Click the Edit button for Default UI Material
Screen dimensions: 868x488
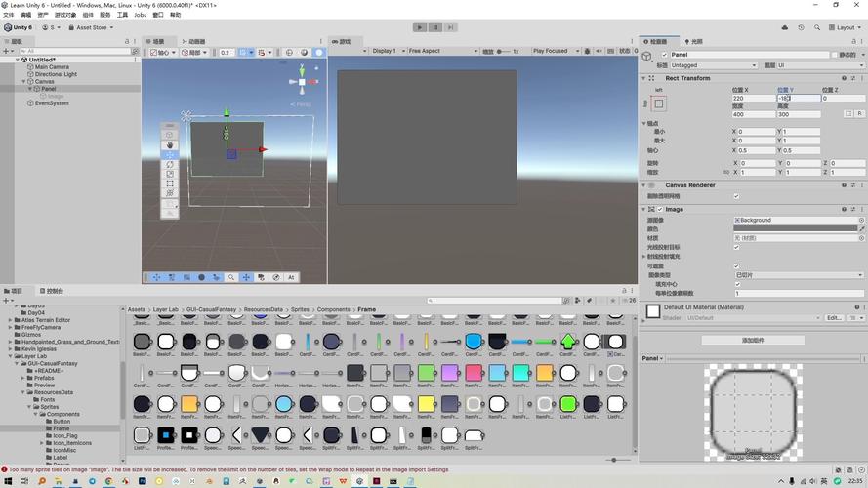tap(834, 318)
